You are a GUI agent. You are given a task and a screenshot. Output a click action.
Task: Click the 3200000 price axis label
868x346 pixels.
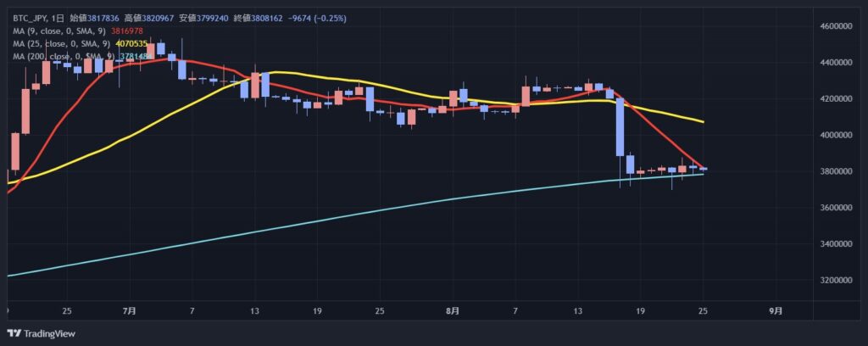coord(834,280)
